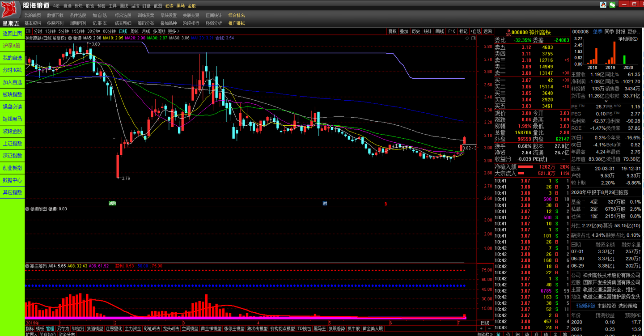
Task: Open the 黑马 menu item
Action: 180,6
